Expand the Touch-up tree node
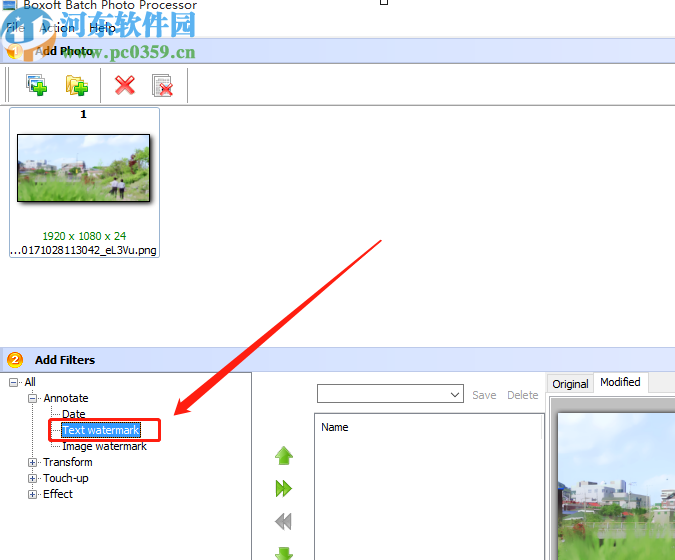The width and height of the screenshot is (675, 560). (32, 478)
